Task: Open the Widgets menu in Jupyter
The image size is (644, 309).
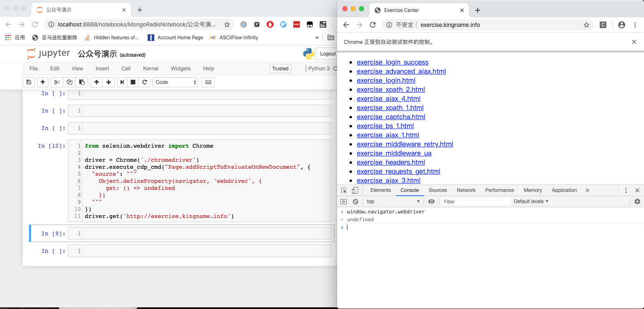Action: click(181, 69)
